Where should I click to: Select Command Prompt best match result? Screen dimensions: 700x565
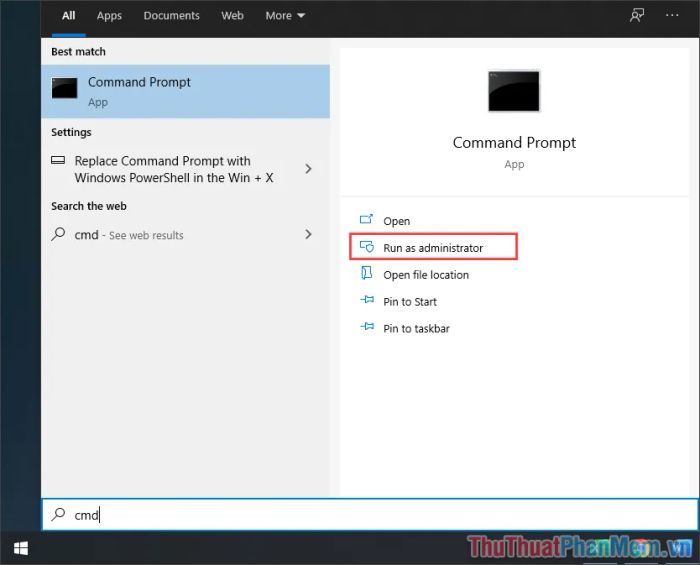tap(185, 91)
